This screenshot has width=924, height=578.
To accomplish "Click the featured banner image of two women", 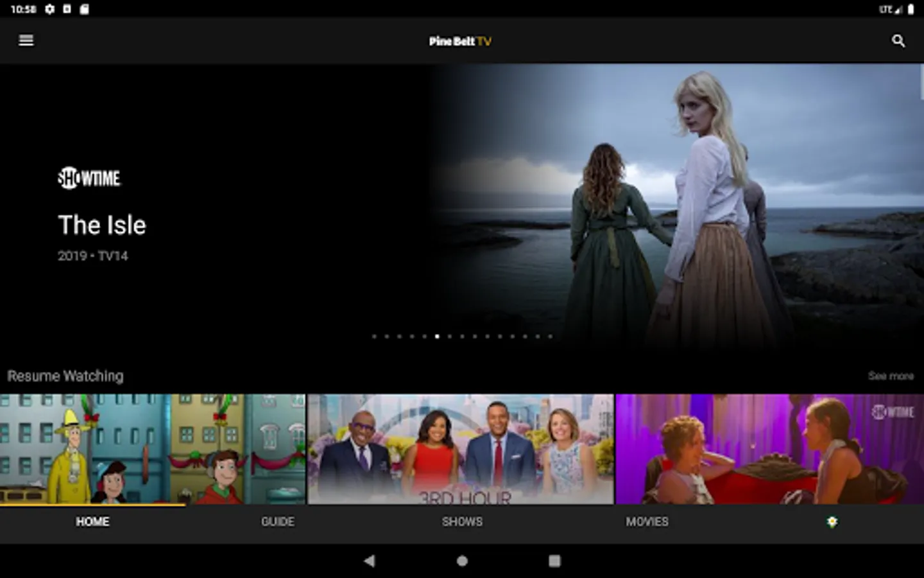I will coord(677,206).
